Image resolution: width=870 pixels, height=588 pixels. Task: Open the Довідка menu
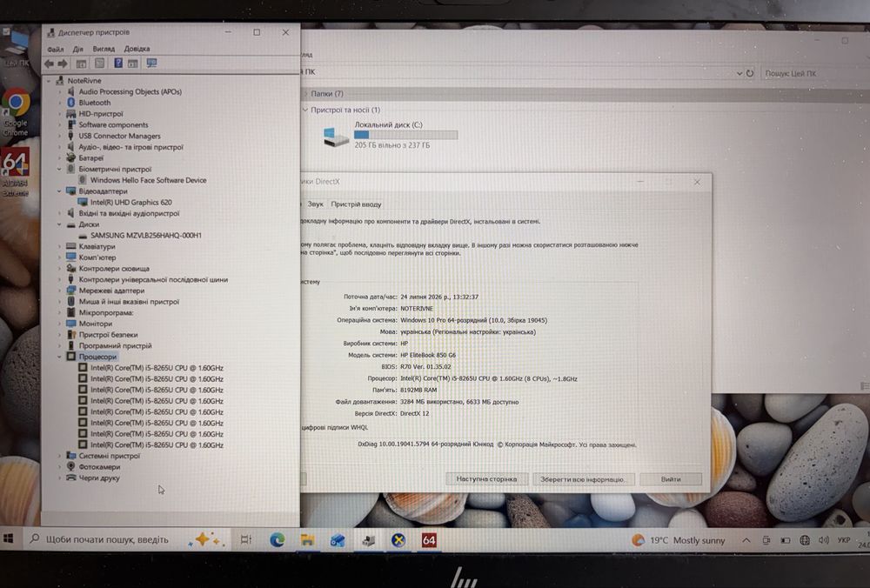[137, 49]
